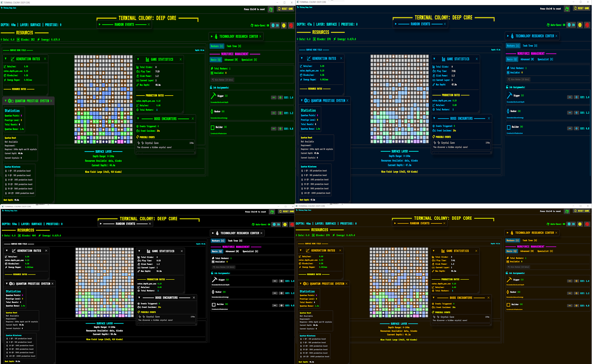
Task: Click Builder square icon in blue-themed window
Action: pos(508,127)
